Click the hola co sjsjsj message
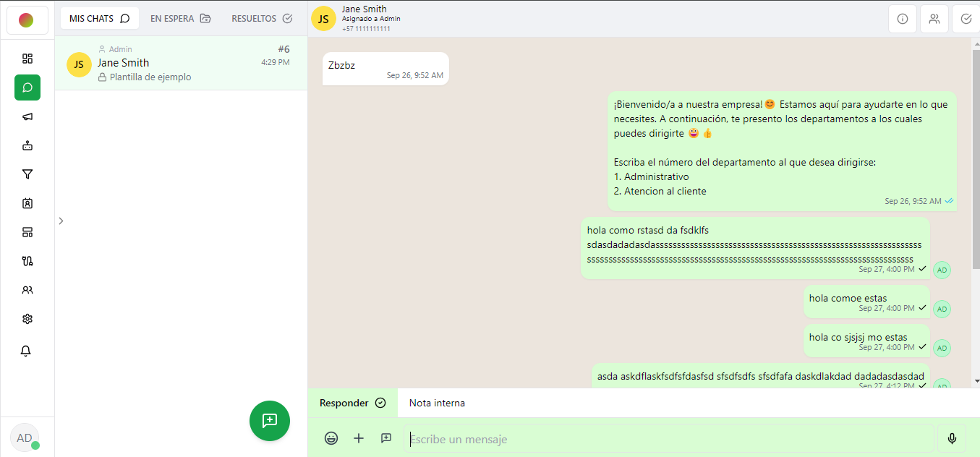Viewport: 980px width, 457px height. tap(866, 341)
